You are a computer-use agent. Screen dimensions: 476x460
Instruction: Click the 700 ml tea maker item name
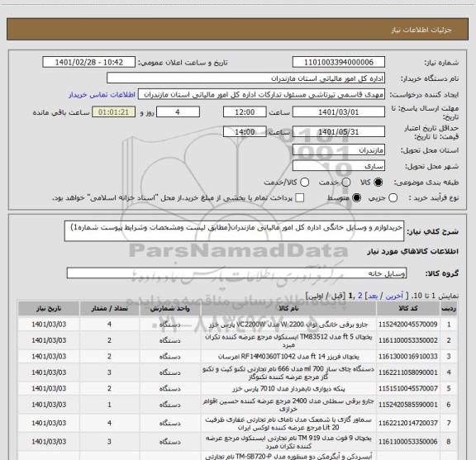click(288, 373)
